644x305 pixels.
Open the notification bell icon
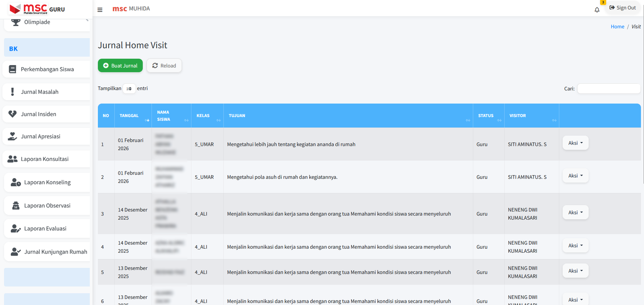coord(597,10)
